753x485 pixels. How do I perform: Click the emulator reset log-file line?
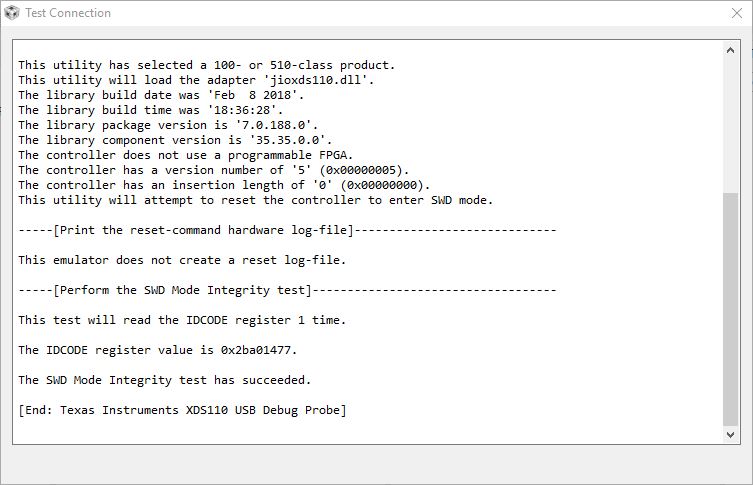(181, 260)
